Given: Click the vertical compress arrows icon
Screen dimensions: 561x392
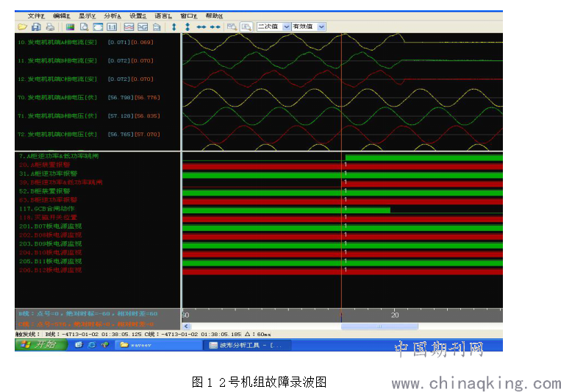Looking at the screenshot, I should click(x=187, y=27).
